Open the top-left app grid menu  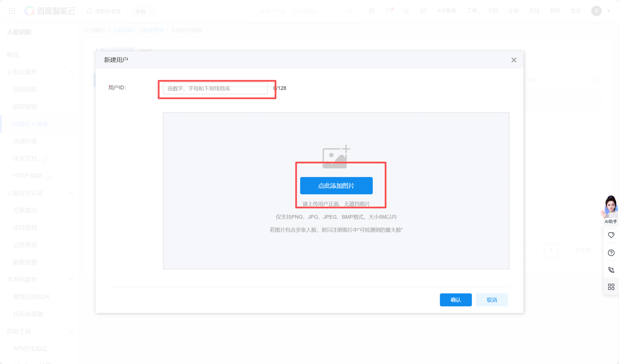point(12,11)
